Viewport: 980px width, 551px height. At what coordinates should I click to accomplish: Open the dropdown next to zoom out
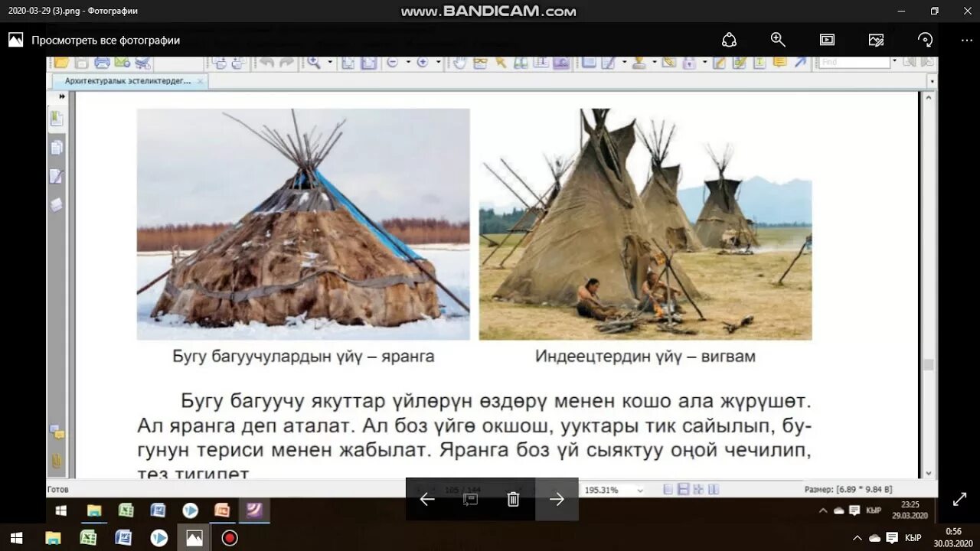pos(408,62)
